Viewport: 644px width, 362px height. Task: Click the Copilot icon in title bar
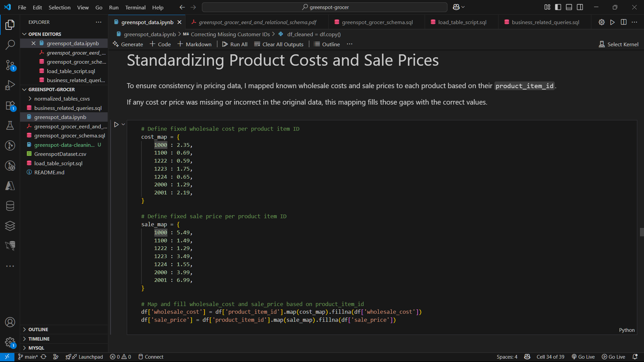(x=456, y=7)
